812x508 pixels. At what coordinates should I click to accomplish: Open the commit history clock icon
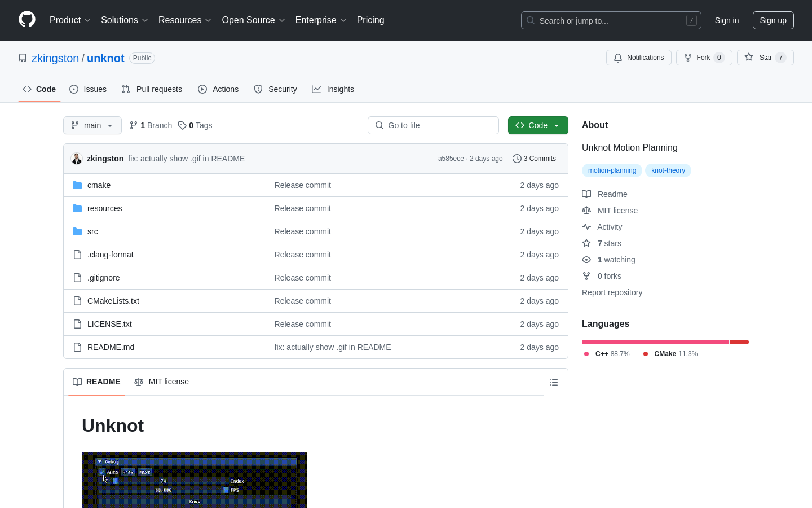[x=517, y=159]
